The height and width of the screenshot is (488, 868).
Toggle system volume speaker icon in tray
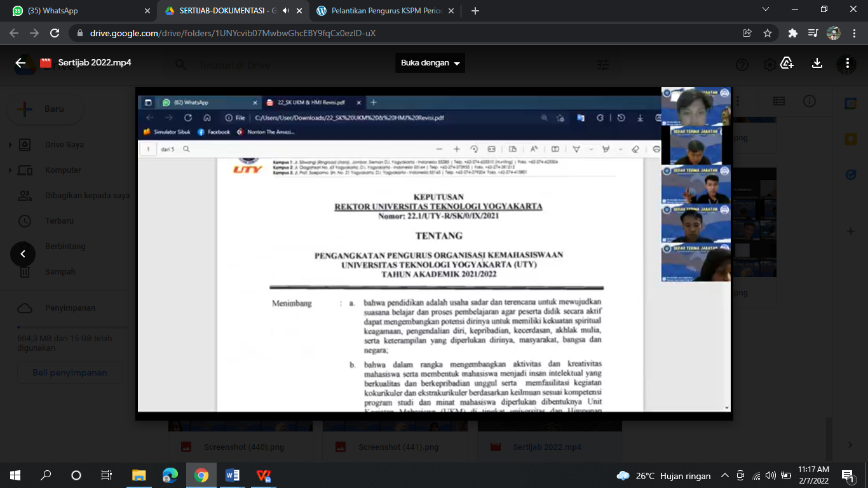pyautogui.click(x=770, y=475)
